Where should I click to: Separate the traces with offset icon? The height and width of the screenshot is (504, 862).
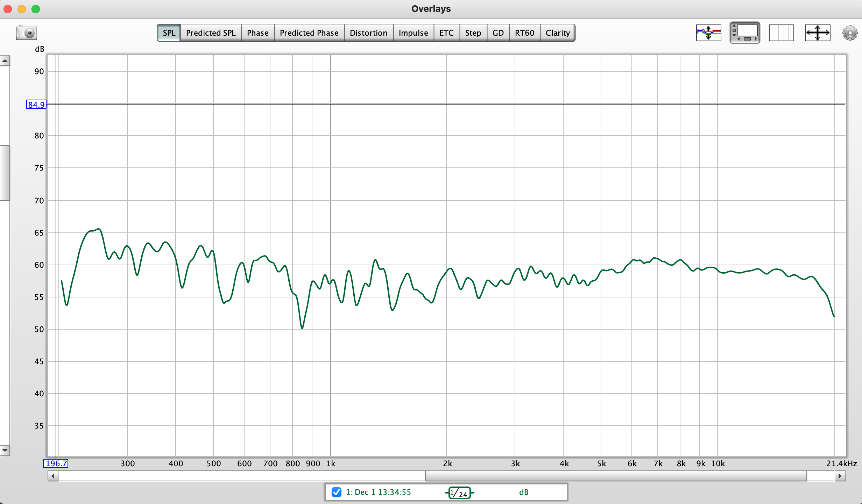point(708,33)
